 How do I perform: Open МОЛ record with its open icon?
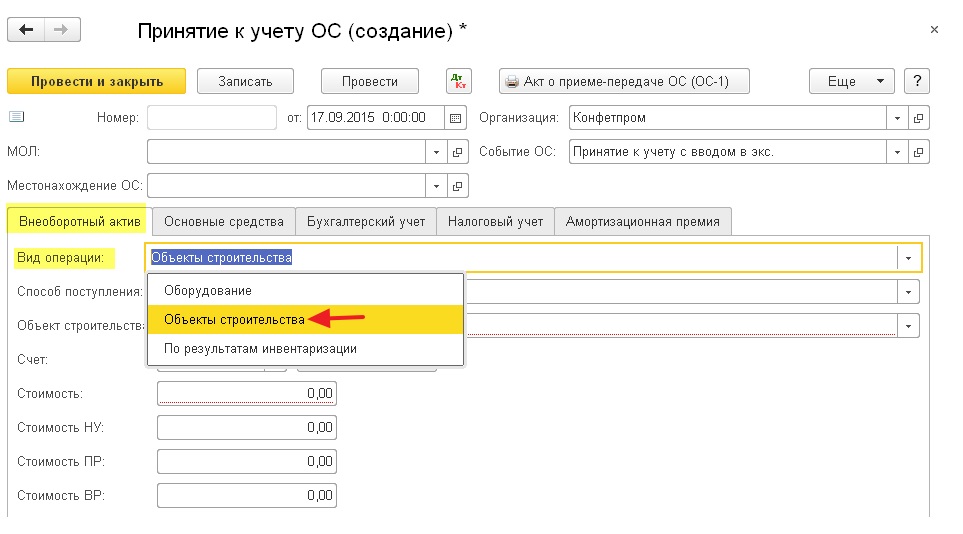pos(458,152)
